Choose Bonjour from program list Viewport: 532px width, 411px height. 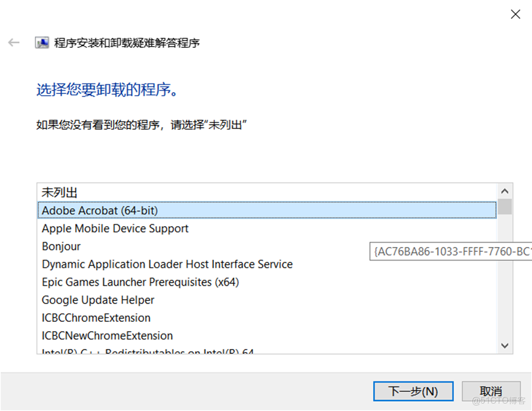(61, 246)
